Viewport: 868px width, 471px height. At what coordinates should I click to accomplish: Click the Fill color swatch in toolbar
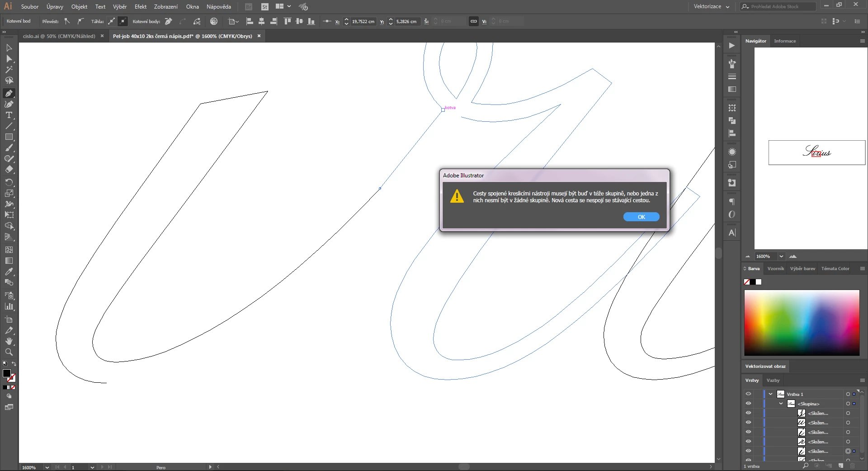click(7, 374)
